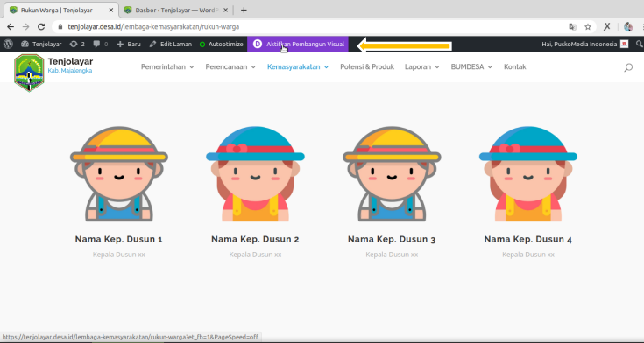The width and height of the screenshot is (644, 343).
Task: Click avatar image of Kep. Dusun 1
Action: (119, 174)
